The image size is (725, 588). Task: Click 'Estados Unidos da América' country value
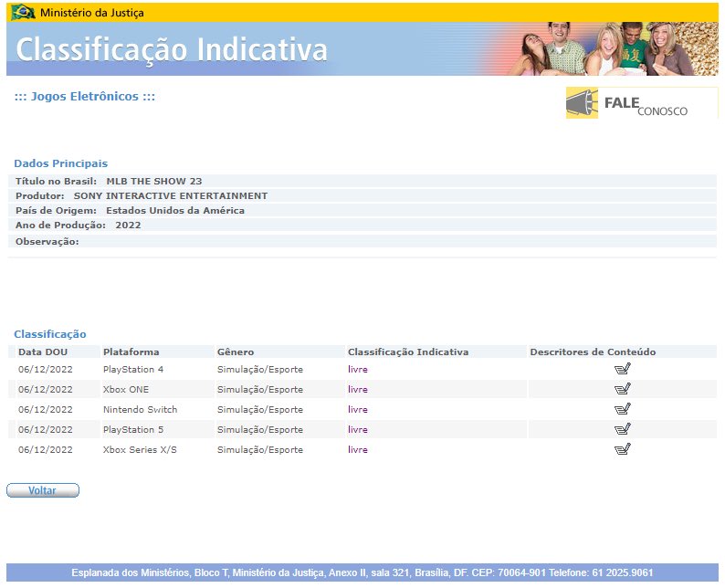(x=175, y=211)
